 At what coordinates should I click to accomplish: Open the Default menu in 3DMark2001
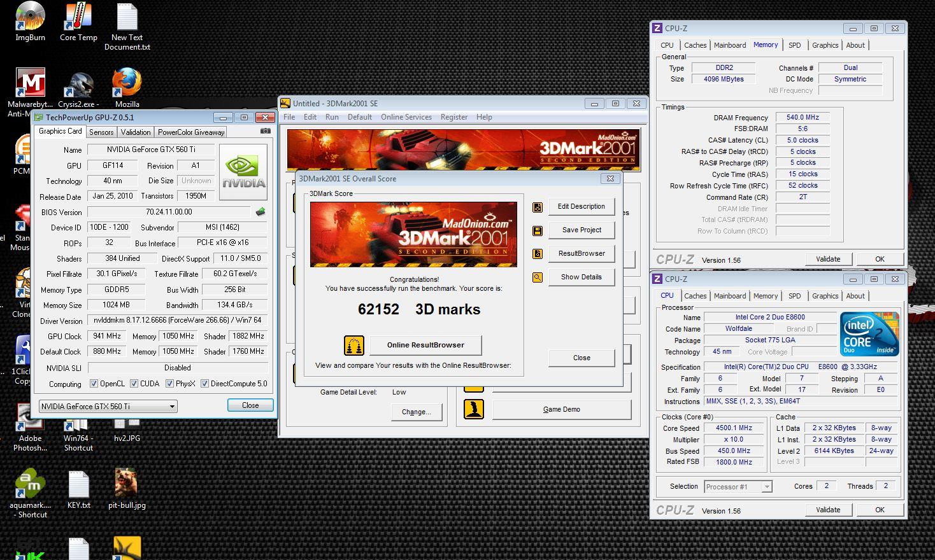point(360,117)
